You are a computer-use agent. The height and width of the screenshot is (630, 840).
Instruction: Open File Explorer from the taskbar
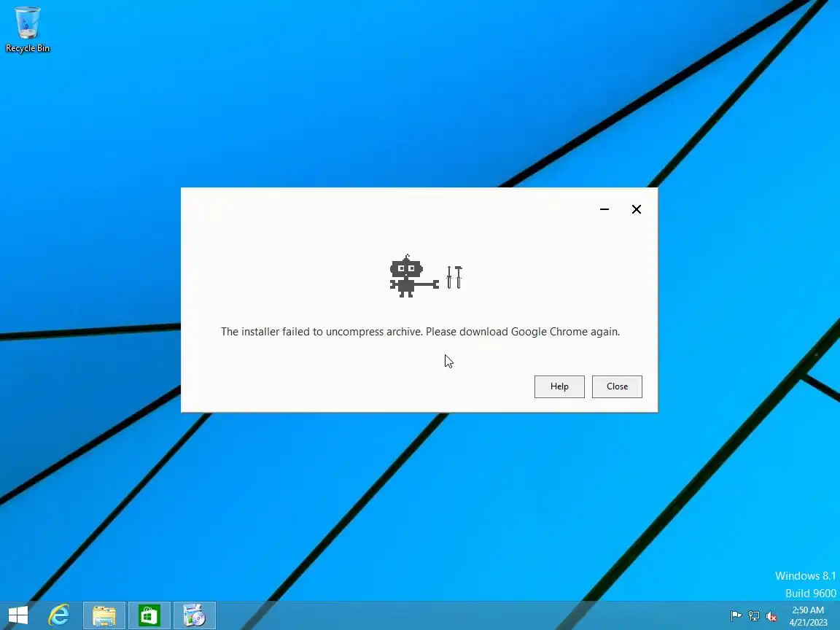(x=104, y=616)
